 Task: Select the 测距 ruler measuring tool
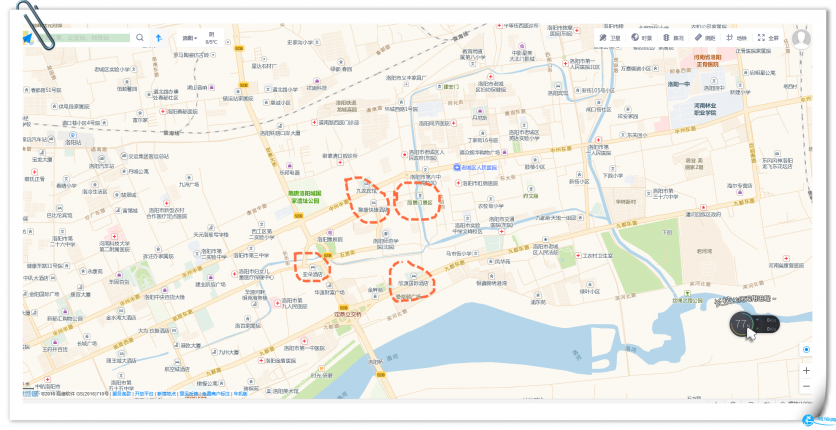[705, 38]
